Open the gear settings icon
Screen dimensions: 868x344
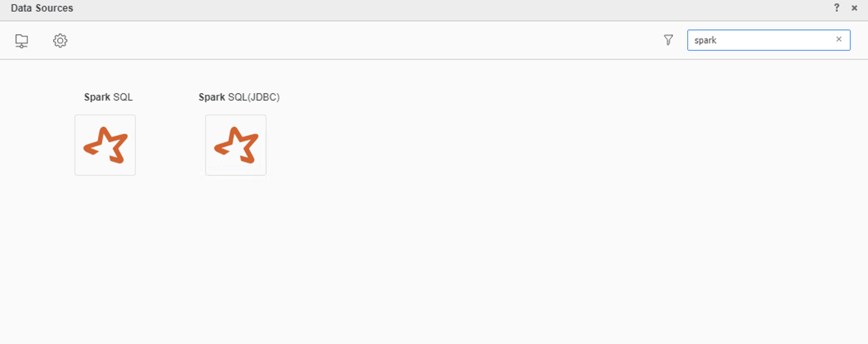pos(60,40)
